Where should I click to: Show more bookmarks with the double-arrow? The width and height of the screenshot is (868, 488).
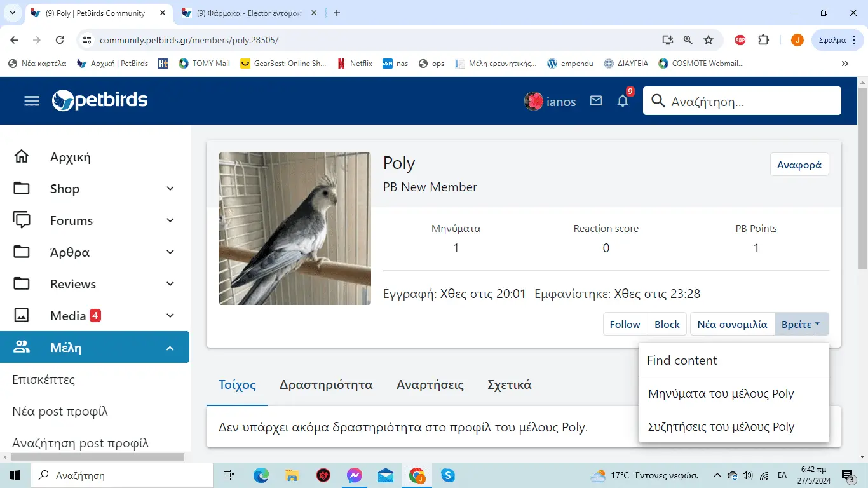click(x=844, y=64)
